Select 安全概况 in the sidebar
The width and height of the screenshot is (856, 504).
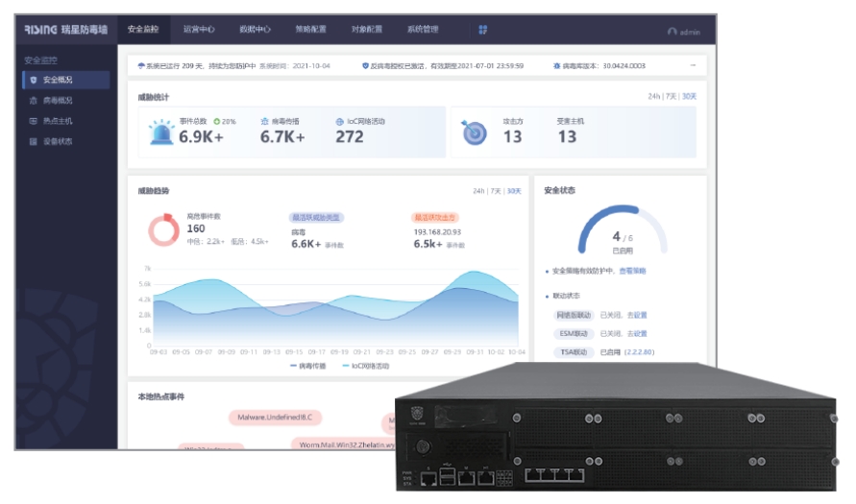66,80
